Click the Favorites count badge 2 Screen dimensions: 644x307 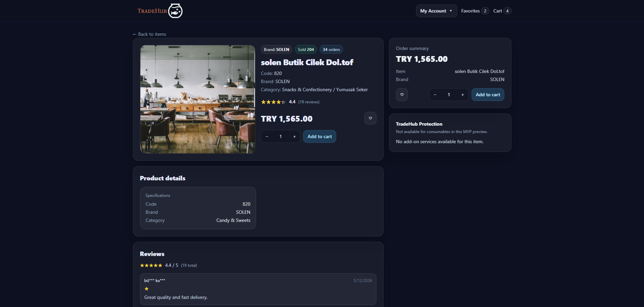coord(485,11)
